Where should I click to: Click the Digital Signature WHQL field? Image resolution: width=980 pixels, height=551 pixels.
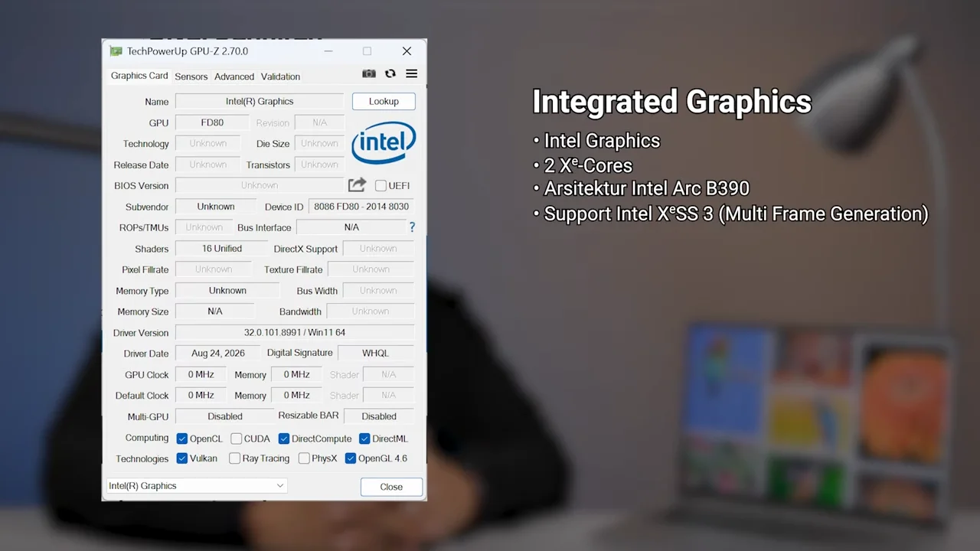(376, 354)
